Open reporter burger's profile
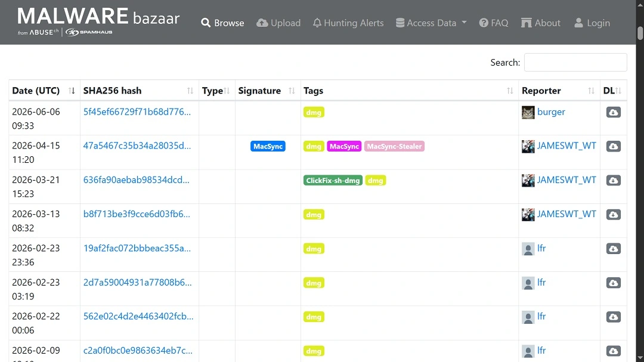This screenshot has width=644, height=362. click(551, 112)
